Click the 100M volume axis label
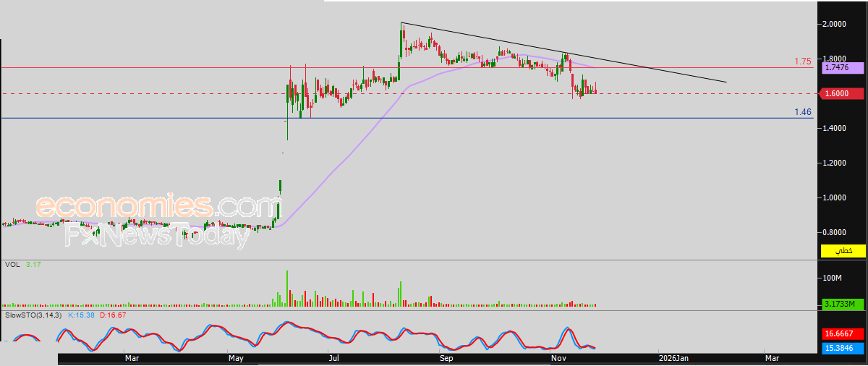Screen dimensions: 868x366 [834, 278]
